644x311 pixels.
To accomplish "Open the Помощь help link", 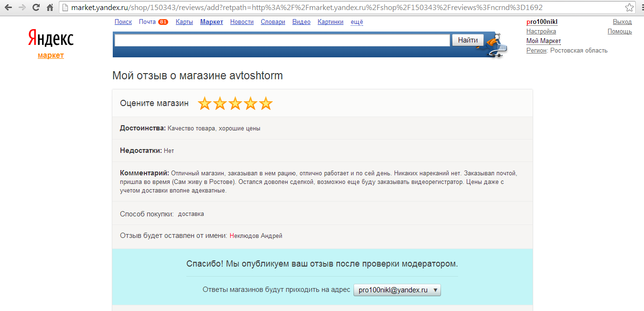I will [620, 32].
